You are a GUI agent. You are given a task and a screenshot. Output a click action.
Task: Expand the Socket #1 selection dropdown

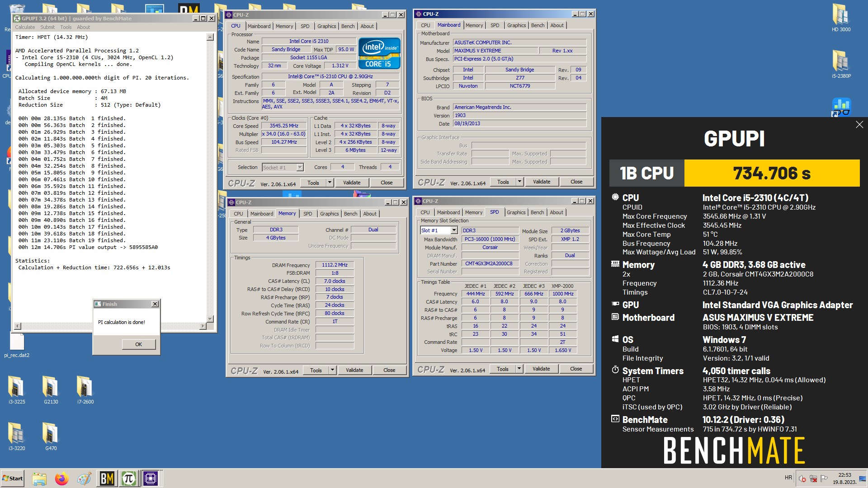tap(300, 168)
